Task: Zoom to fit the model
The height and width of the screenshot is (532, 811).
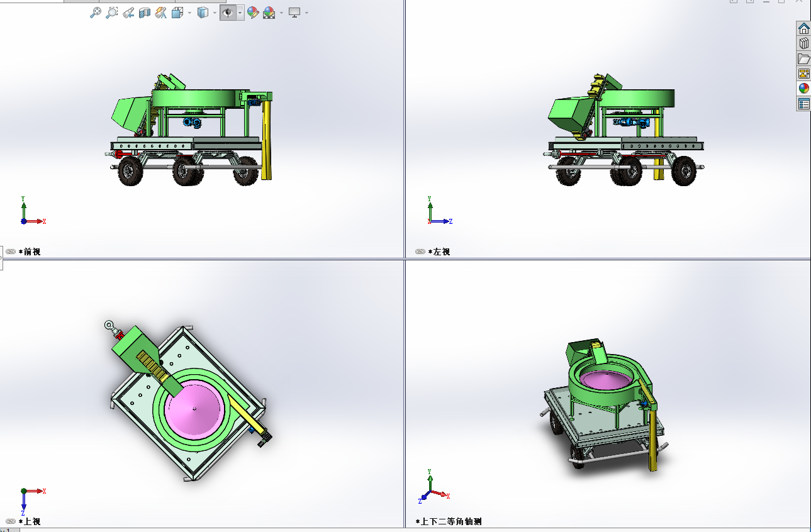Action: [x=96, y=13]
